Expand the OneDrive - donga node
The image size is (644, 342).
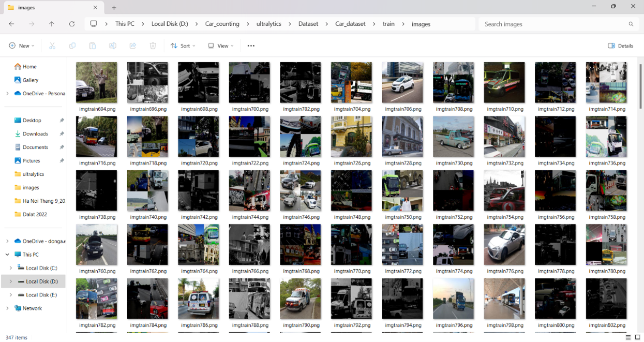coord(7,241)
